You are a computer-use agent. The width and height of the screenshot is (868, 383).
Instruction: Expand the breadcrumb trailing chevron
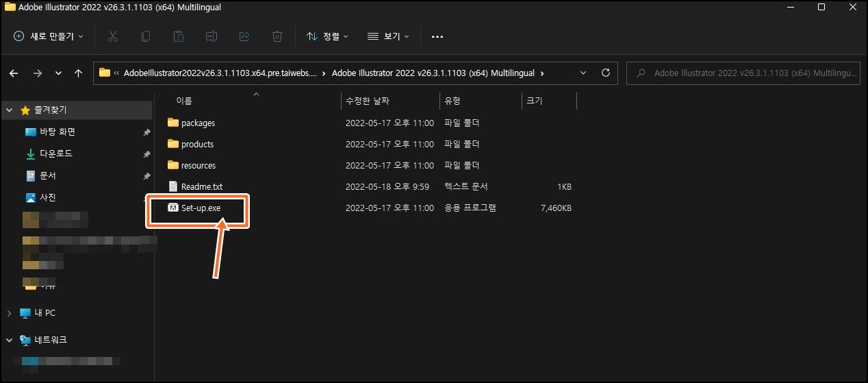(x=543, y=73)
